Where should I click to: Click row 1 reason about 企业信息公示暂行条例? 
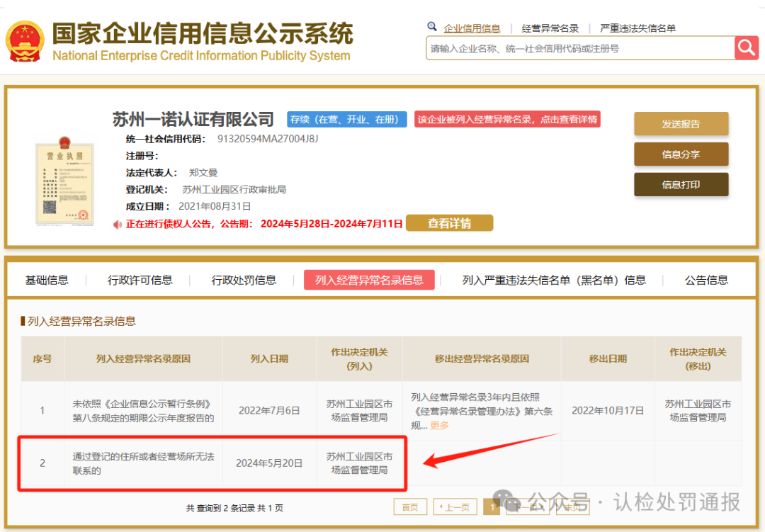[x=143, y=411]
